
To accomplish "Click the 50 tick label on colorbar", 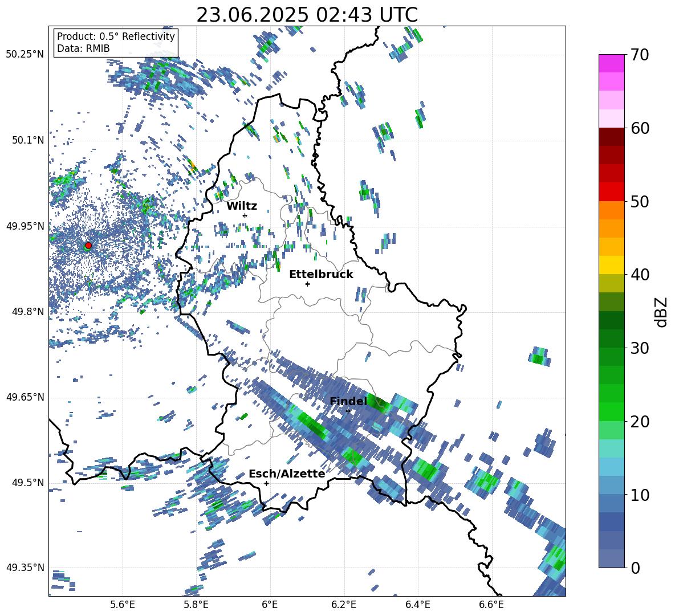I will click(x=639, y=201).
